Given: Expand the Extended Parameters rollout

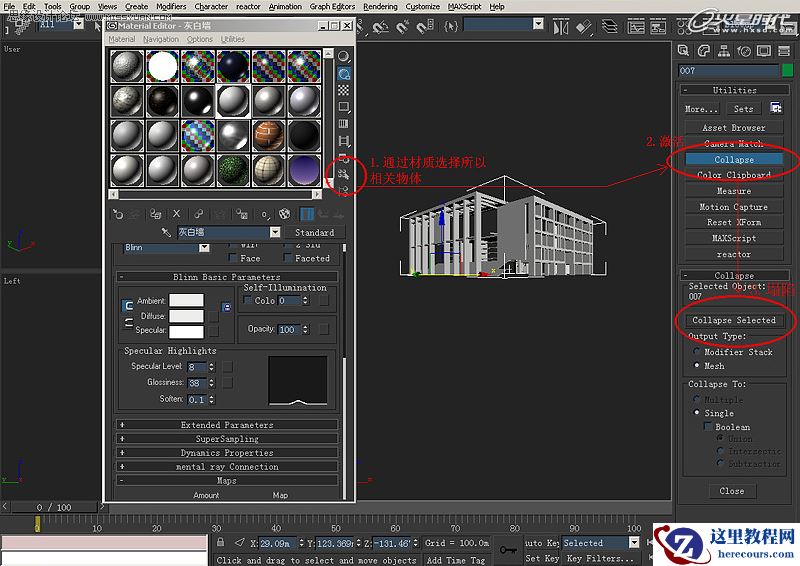Looking at the screenshot, I should (x=227, y=425).
